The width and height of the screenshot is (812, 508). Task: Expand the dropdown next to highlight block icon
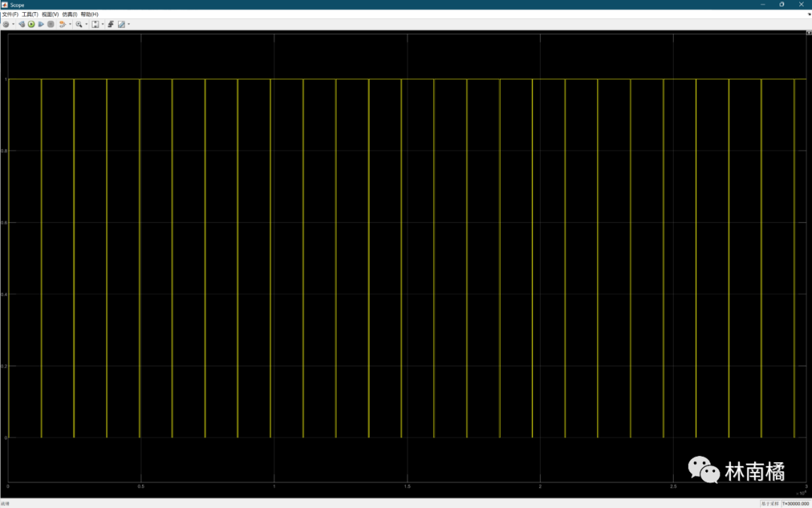point(70,24)
